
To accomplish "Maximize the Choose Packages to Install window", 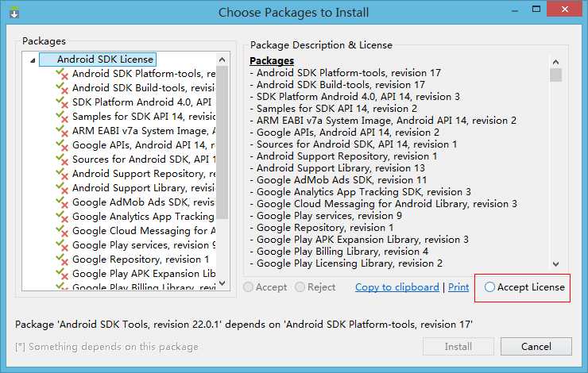I will click(536, 9).
